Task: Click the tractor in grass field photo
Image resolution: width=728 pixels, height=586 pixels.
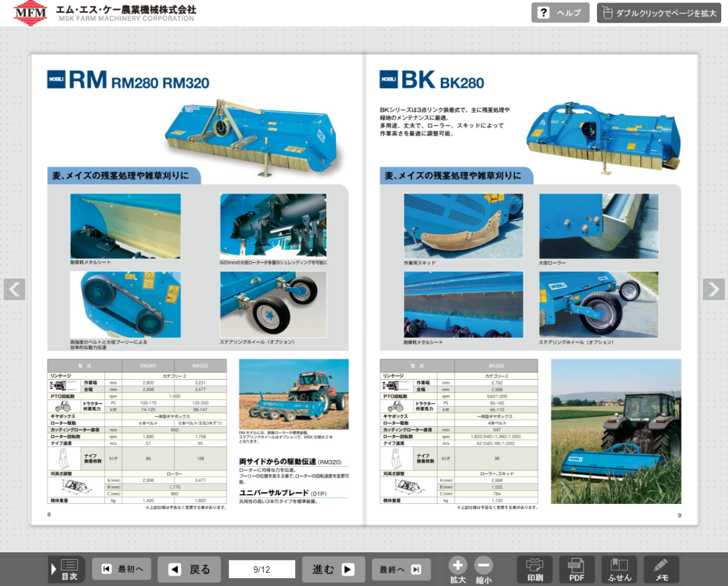Action: click(x=616, y=431)
